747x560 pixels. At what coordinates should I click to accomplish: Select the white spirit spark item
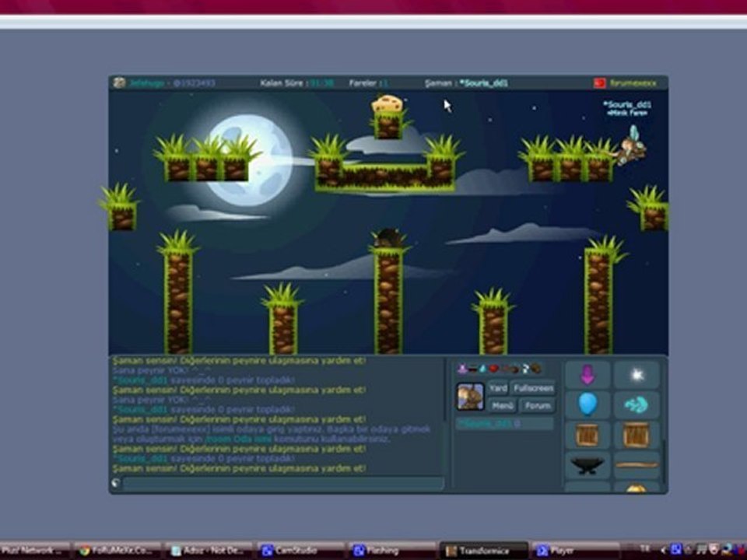637,375
